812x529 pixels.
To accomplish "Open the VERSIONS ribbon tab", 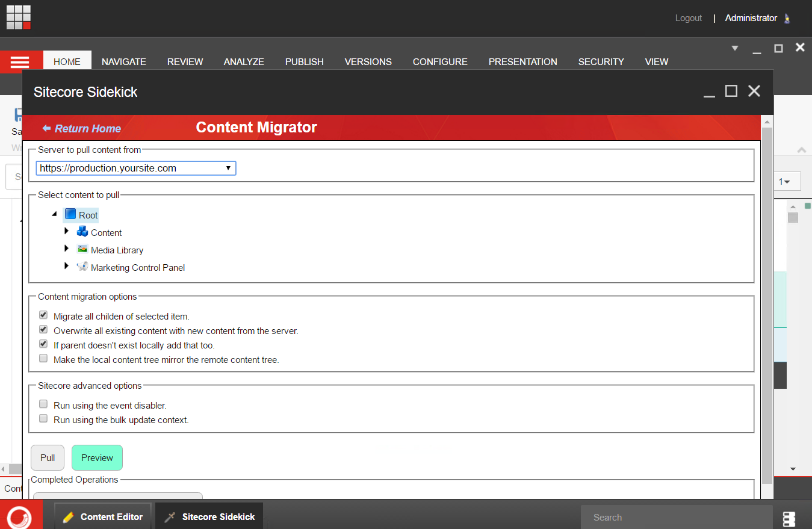I will 368,61.
